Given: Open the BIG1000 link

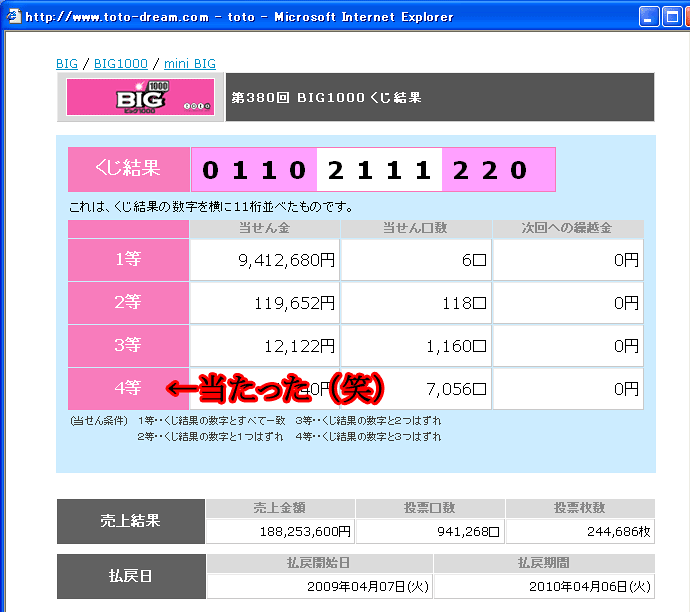Looking at the screenshot, I should (121, 64).
